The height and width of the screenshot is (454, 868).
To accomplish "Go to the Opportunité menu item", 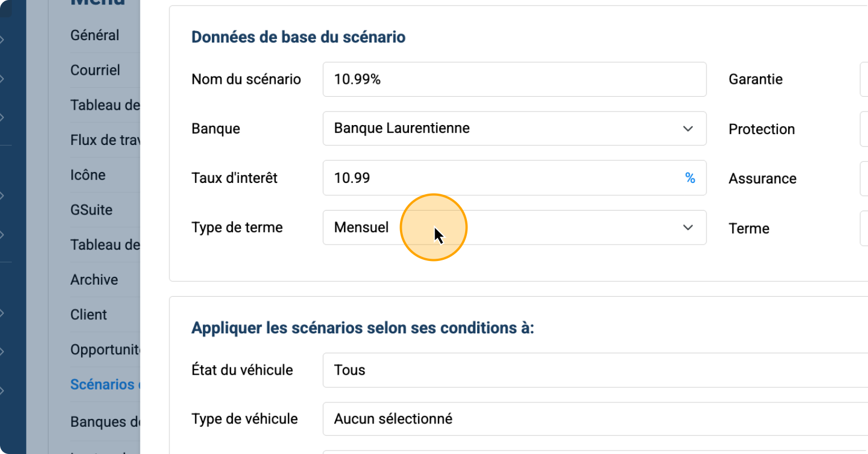I will click(x=105, y=350).
